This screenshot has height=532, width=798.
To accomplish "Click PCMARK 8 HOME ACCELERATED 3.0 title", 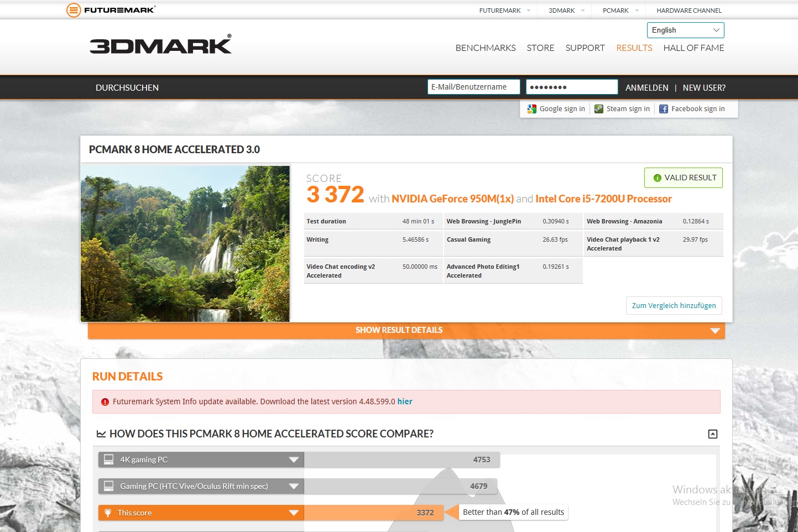I will 174,149.
